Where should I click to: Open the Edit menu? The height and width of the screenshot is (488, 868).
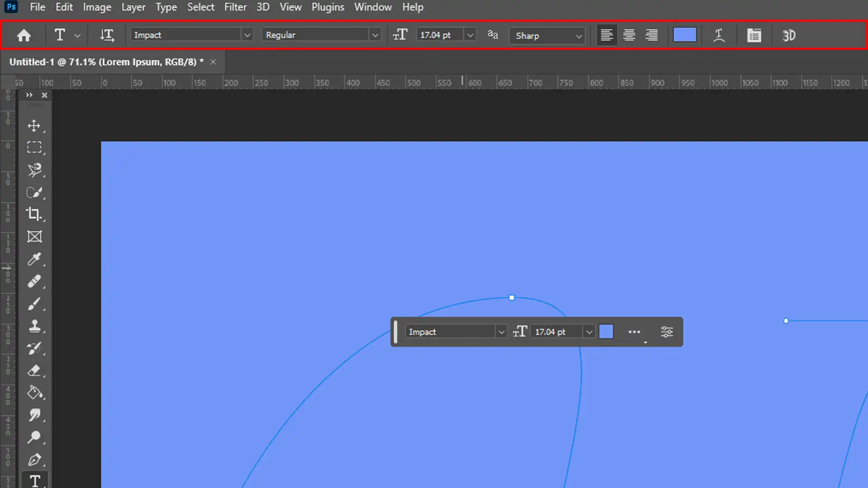tap(64, 7)
